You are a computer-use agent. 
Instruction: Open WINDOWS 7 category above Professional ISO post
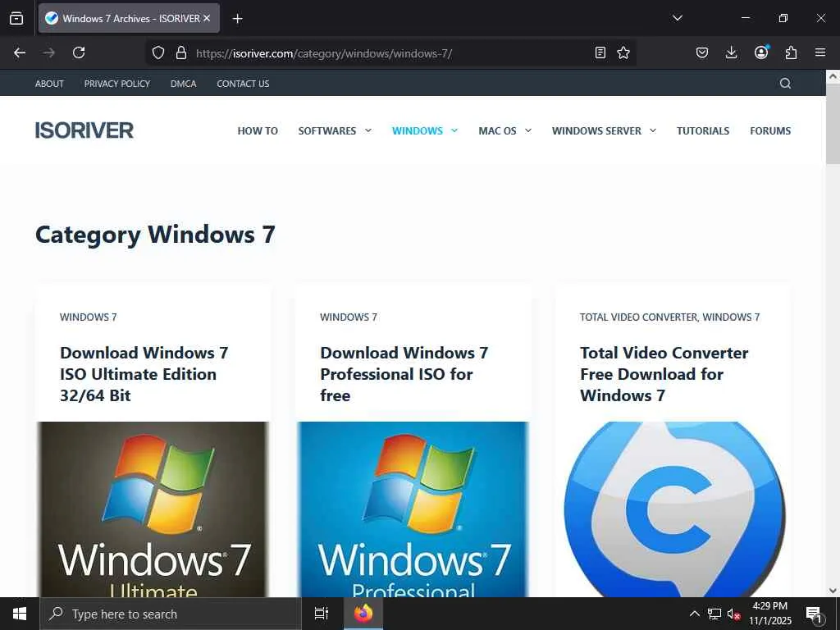coord(349,317)
